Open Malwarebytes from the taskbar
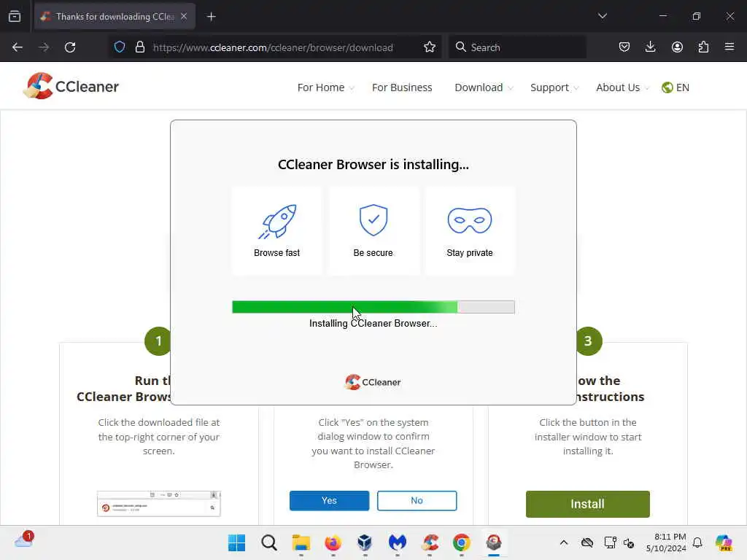The width and height of the screenshot is (747, 560). (x=398, y=542)
